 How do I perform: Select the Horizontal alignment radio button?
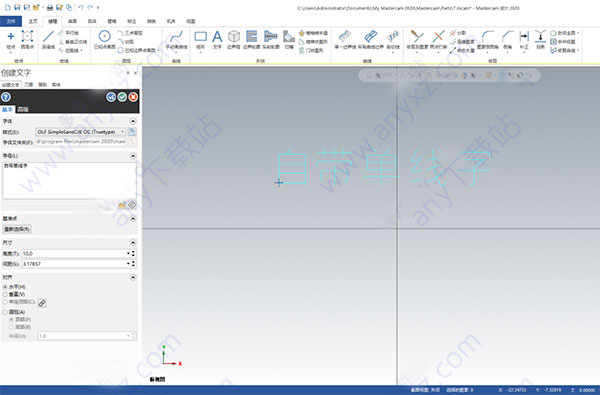pos(5,287)
